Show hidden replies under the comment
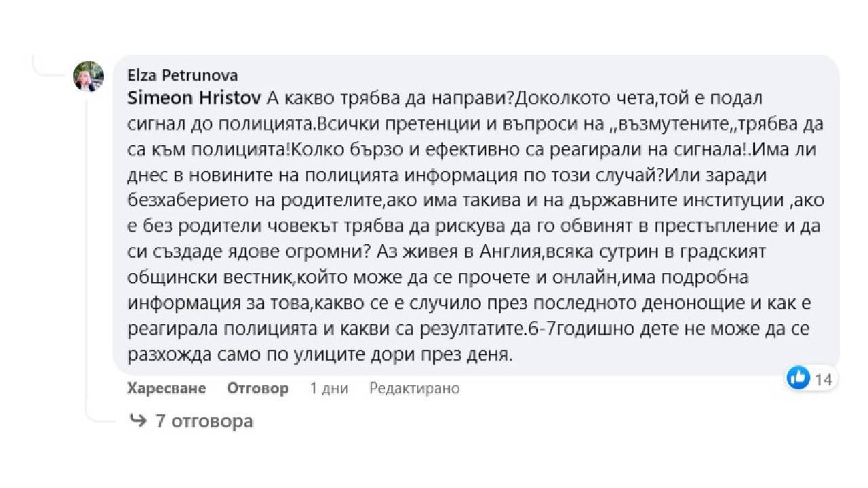This screenshot has width=868, height=488. pos(204,420)
